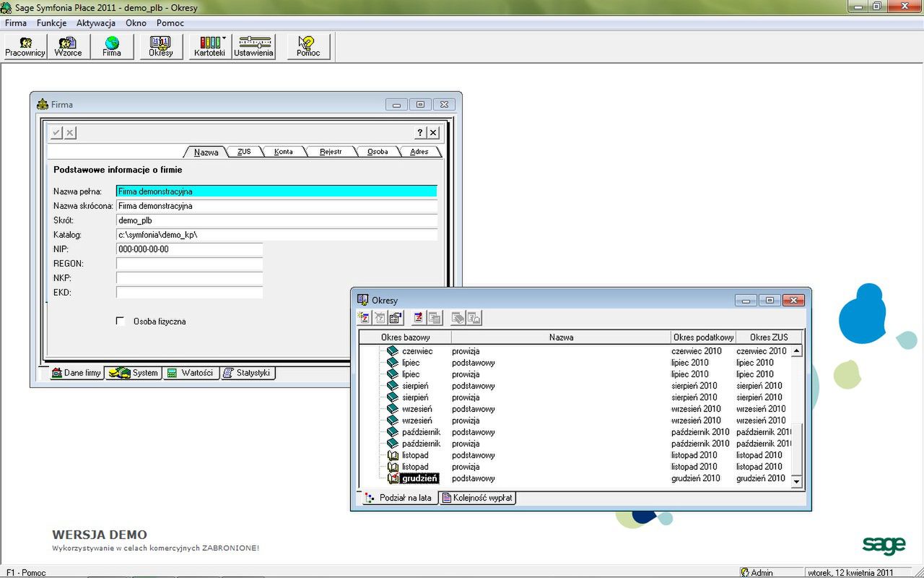Select the wrzesień podstawowy row

[575, 409]
